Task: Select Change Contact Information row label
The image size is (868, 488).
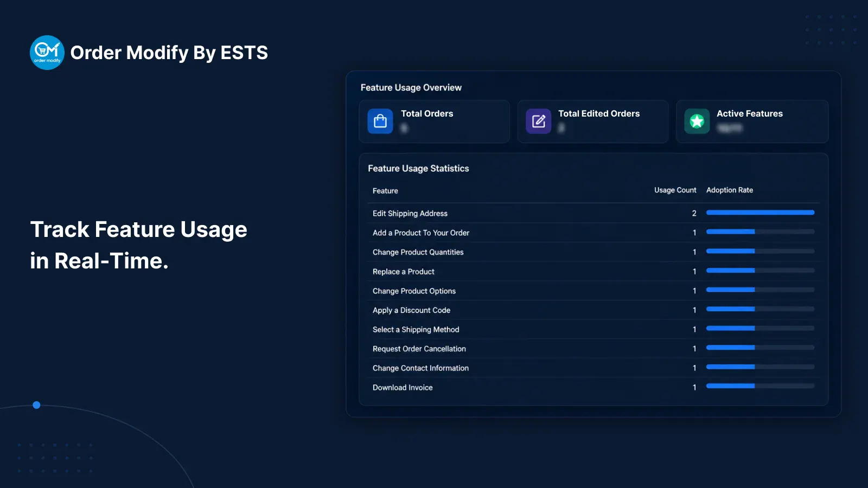Action: (x=420, y=368)
